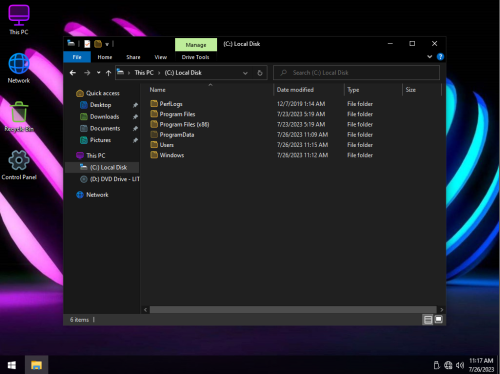Select (D:) DVD Drive in navigation pane
Screen dimensions: 500x374
tap(114, 179)
